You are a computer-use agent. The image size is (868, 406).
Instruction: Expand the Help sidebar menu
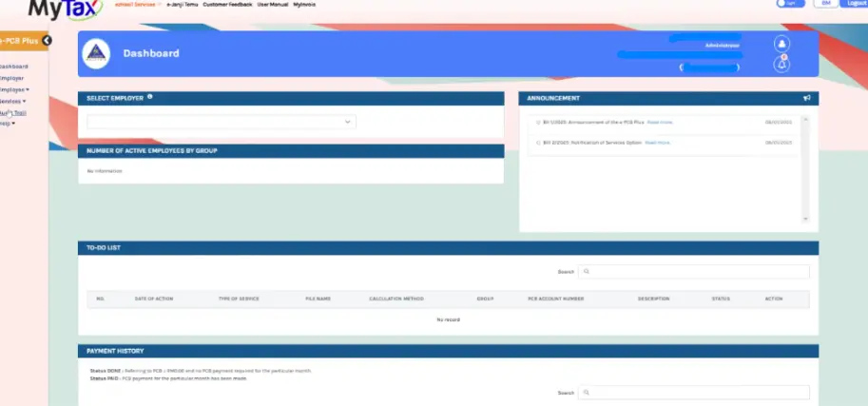click(x=8, y=124)
